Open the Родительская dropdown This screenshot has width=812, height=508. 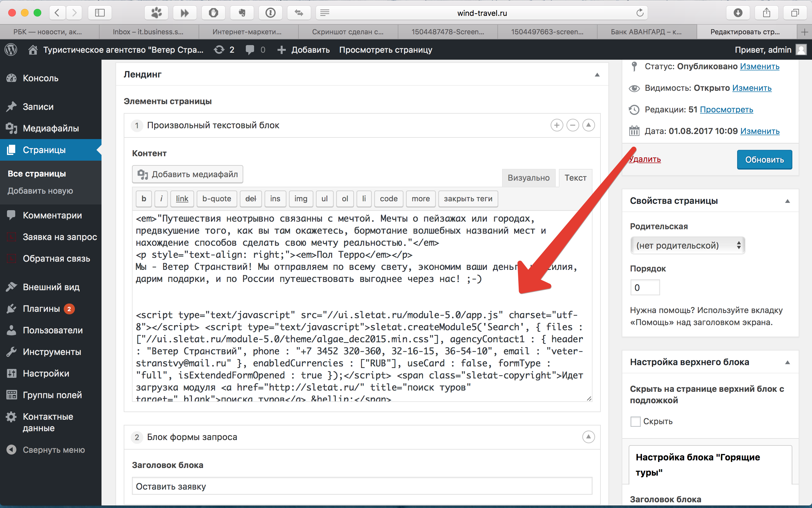(688, 245)
